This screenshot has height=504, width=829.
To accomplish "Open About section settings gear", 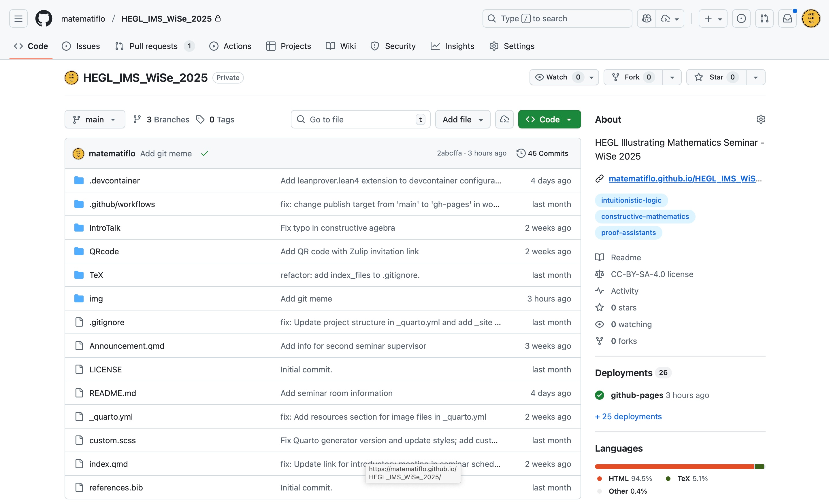I will (761, 119).
